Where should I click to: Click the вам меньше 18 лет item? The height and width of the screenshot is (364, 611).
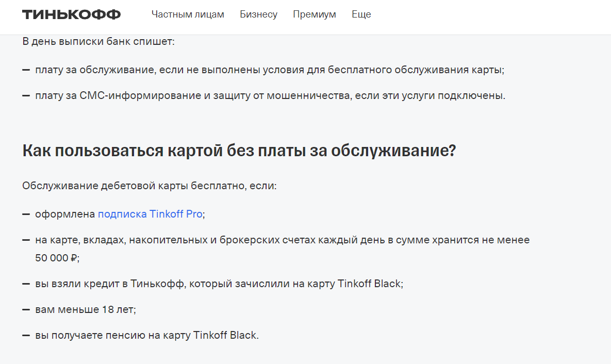pos(86,309)
